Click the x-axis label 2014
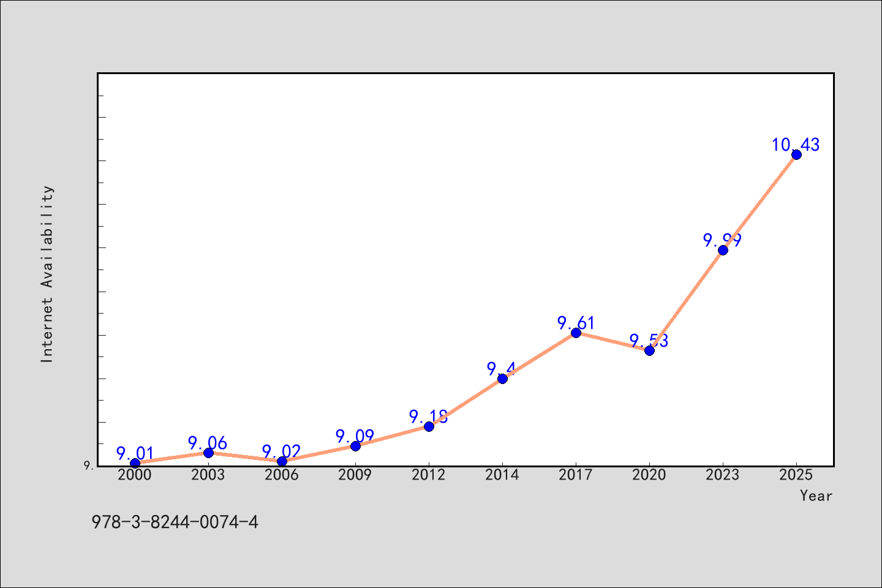The width and height of the screenshot is (882, 588). click(502, 475)
